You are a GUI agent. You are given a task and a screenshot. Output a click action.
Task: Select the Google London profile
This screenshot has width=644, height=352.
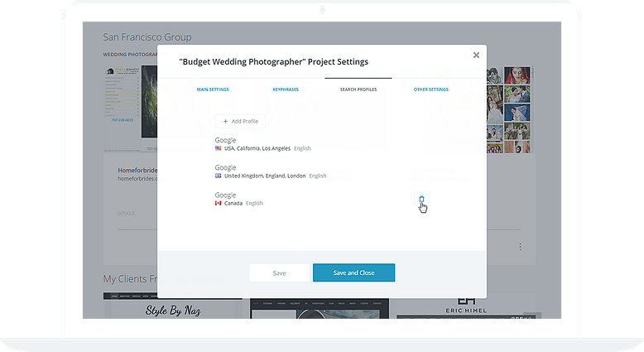tap(271, 171)
